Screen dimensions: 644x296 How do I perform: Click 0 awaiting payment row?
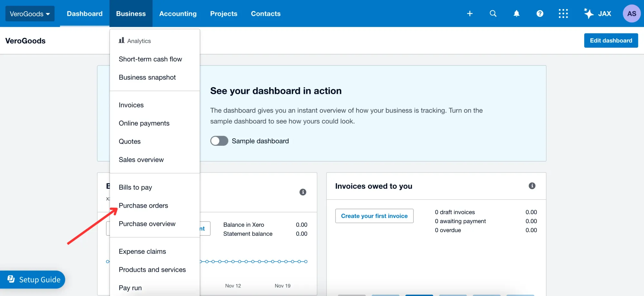point(486,221)
